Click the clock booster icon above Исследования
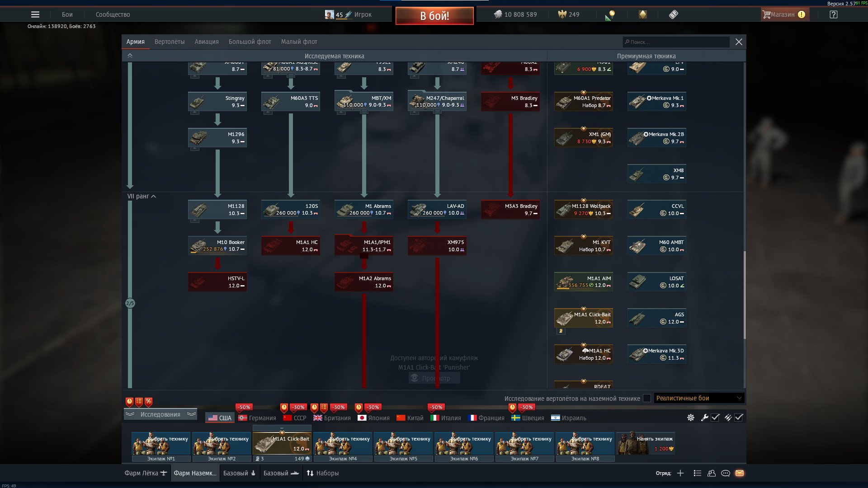 [x=129, y=401]
